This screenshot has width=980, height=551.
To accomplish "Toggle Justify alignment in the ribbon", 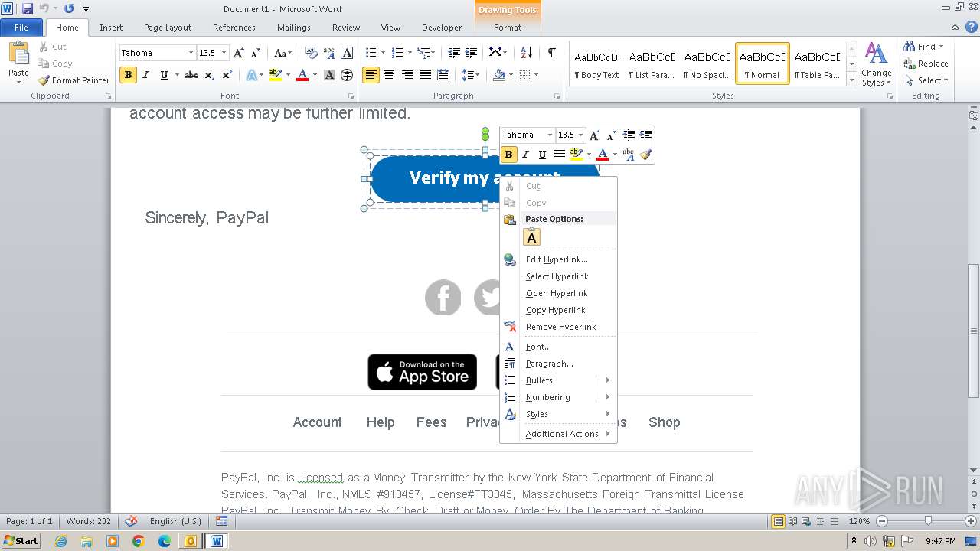I will click(x=425, y=75).
